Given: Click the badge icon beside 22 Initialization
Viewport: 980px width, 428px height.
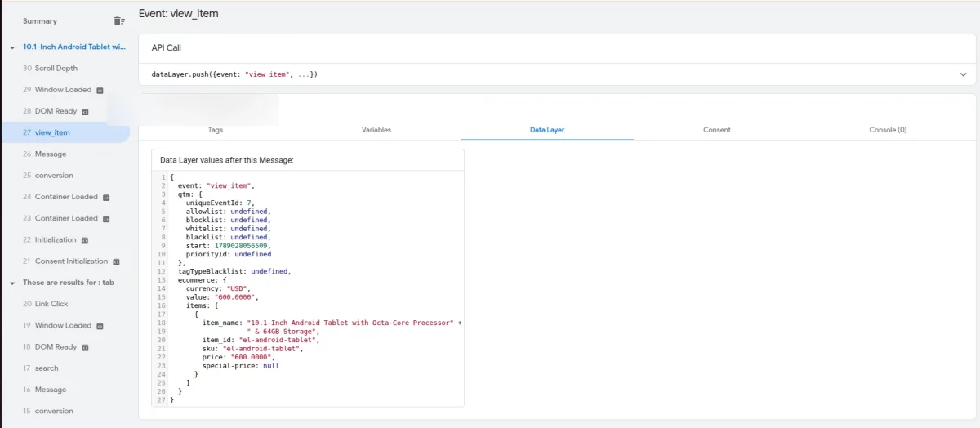Looking at the screenshot, I should tap(85, 240).
